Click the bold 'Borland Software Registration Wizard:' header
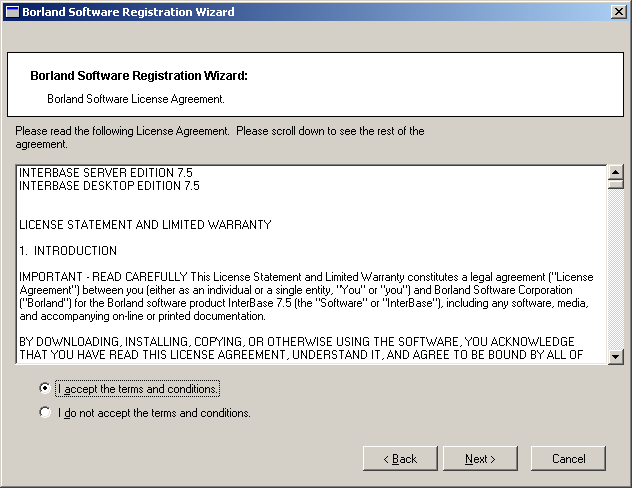 click(x=138, y=75)
